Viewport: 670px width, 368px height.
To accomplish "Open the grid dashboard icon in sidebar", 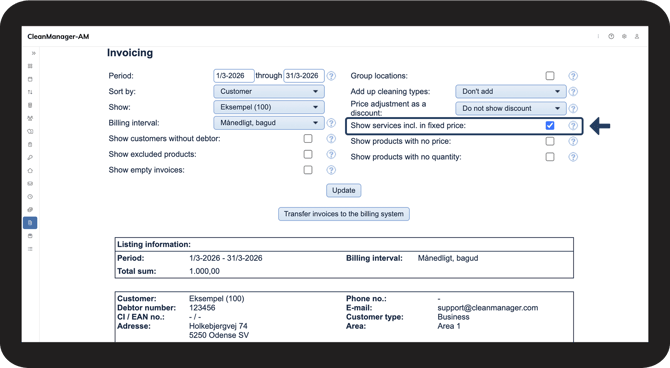I will pos(30,66).
